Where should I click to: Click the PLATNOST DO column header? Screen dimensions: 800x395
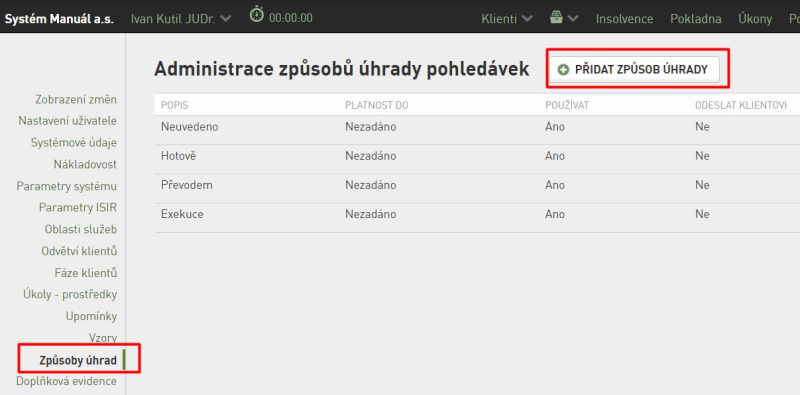(x=377, y=106)
